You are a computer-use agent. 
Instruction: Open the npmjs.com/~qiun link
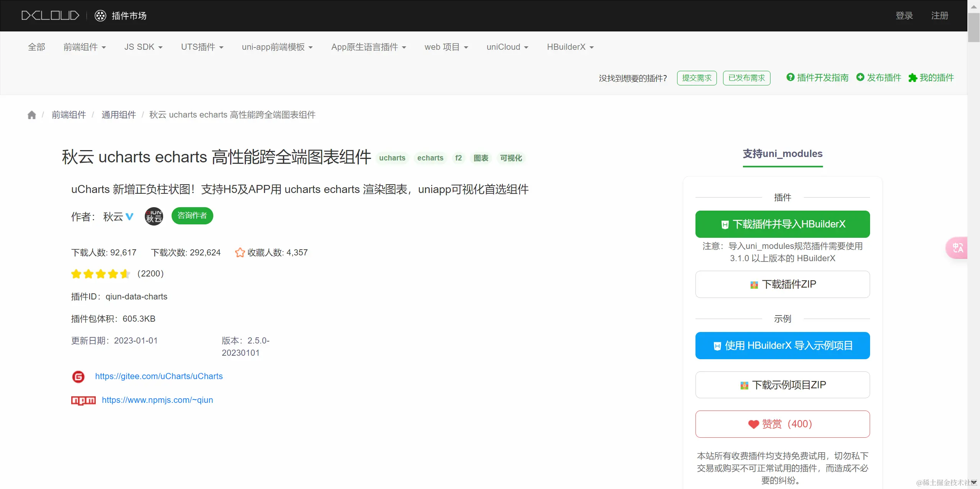tap(157, 400)
